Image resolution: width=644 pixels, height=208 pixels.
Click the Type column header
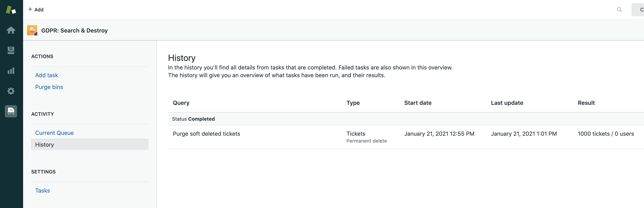(x=353, y=103)
